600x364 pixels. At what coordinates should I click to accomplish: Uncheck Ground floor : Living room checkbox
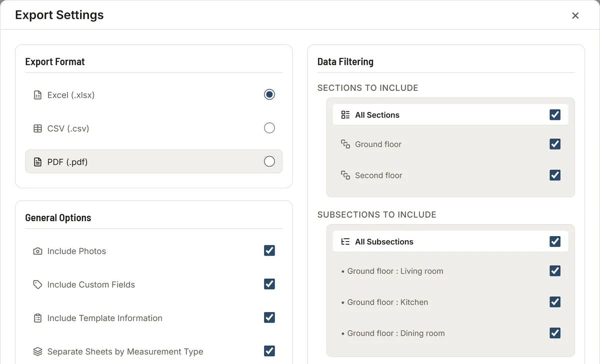(x=555, y=271)
